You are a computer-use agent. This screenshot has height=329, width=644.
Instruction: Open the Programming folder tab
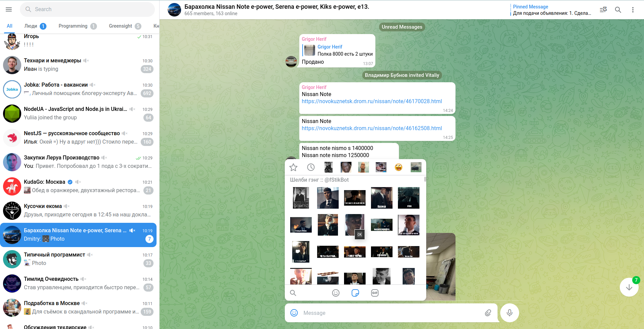(77, 26)
